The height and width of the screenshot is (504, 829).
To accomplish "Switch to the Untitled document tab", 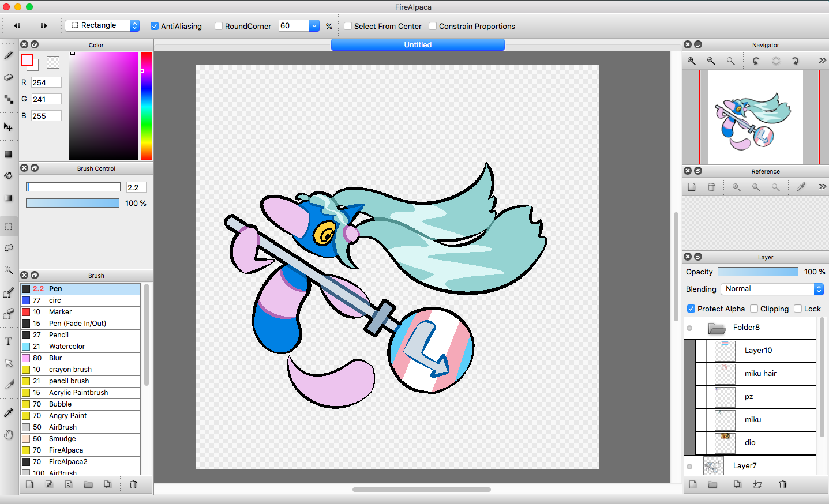I will pos(418,44).
